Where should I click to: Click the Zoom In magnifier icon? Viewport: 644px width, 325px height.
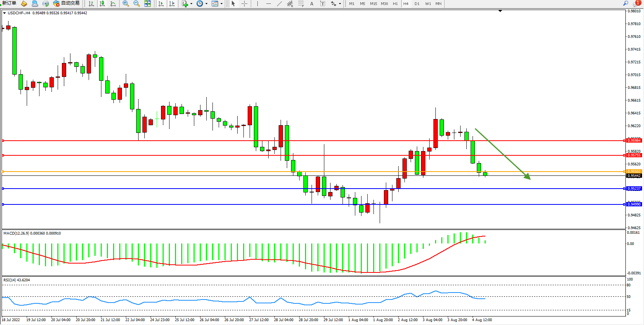click(x=125, y=3)
